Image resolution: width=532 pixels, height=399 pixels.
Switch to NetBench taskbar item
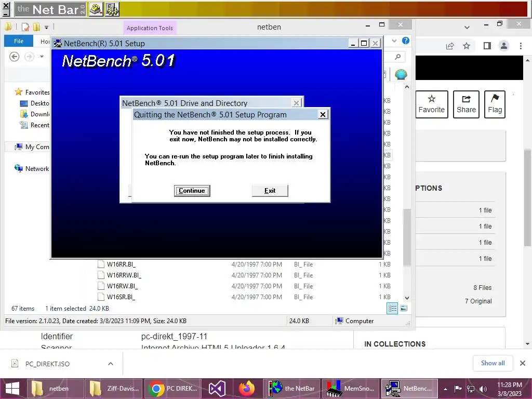(x=409, y=389)
